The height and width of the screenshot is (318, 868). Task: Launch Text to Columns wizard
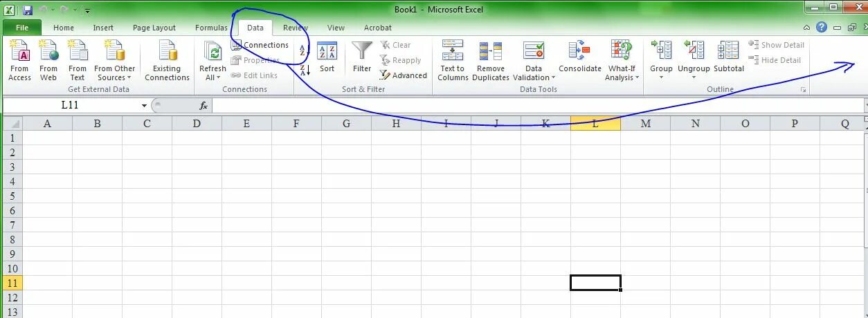(453, 60)
